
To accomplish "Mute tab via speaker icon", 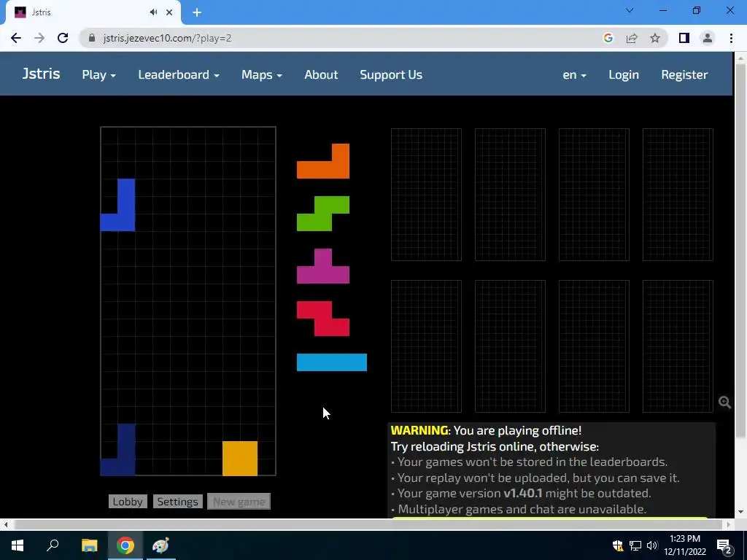I will (153, 12).
